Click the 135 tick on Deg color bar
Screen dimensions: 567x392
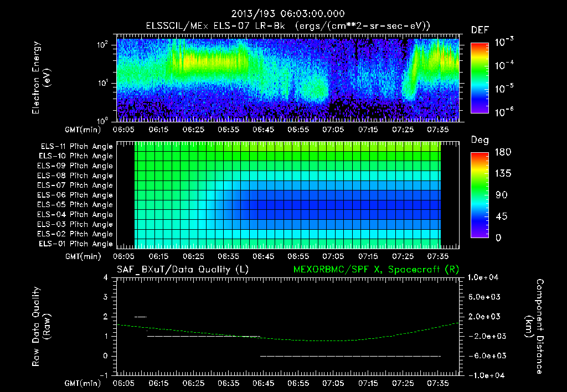503,174
